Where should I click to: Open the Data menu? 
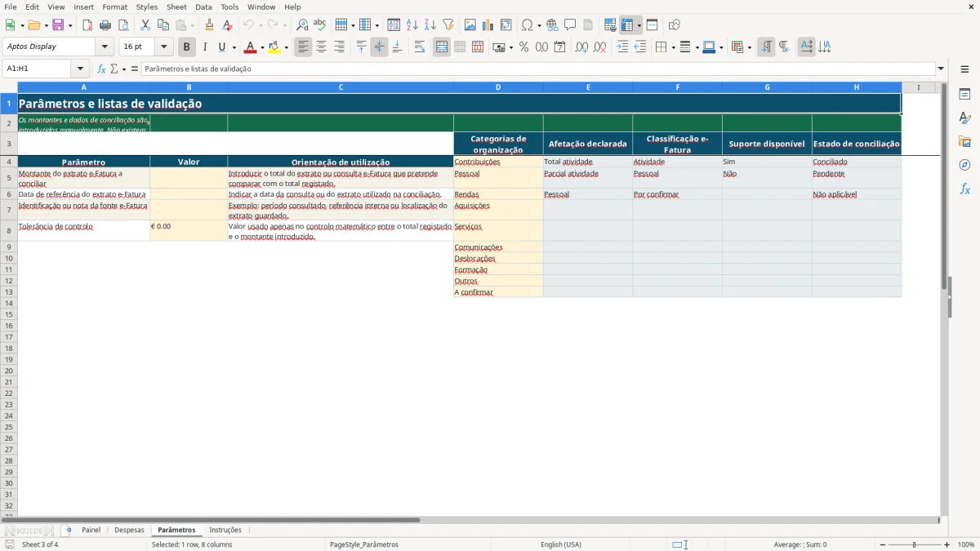[203, 7]
